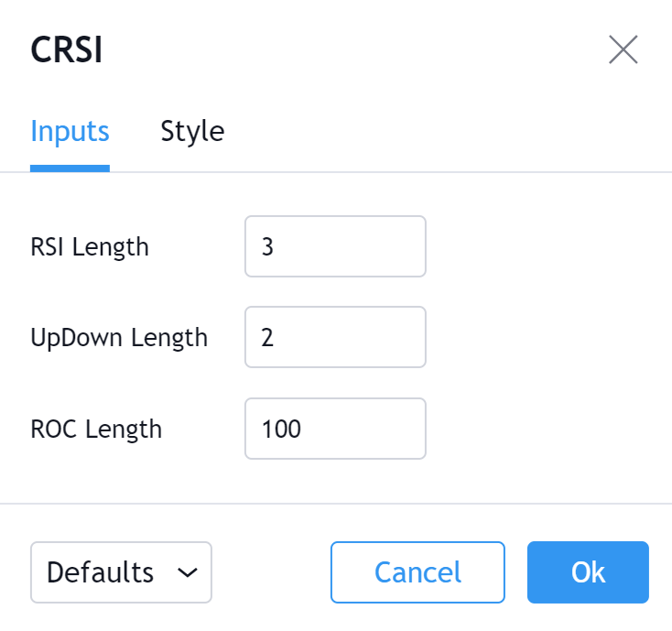
Task: Switch to the Inputs tab
Action: click(x=70, y=131)
